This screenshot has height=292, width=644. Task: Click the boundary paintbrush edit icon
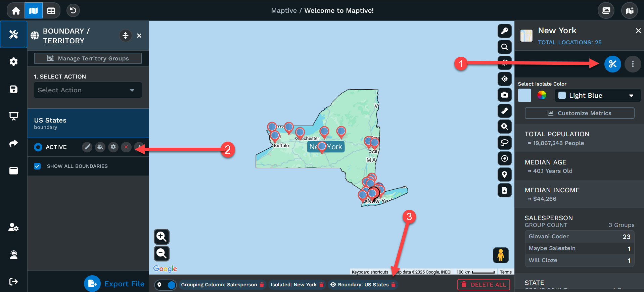(87, 147)
